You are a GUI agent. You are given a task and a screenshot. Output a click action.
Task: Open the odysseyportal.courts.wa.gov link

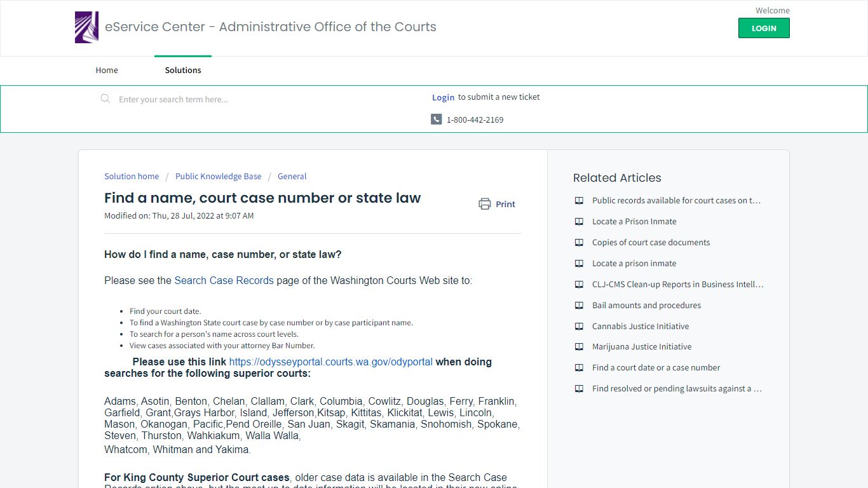coord(331,362)
